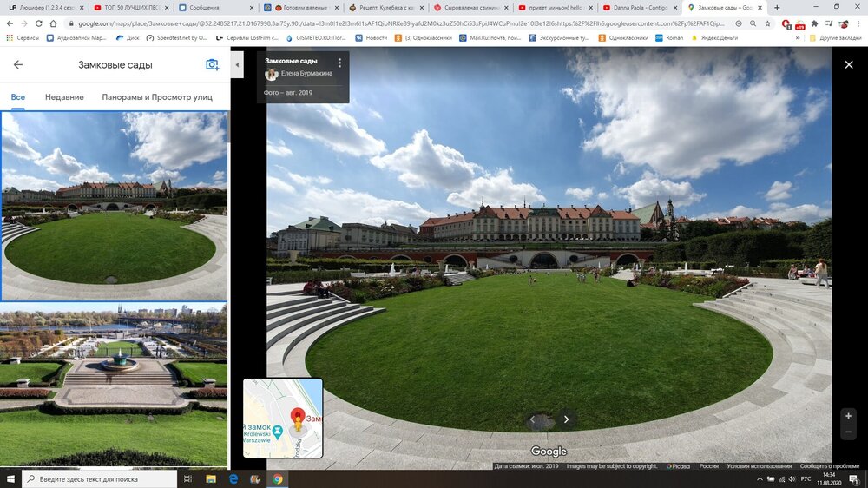Zoom in with the plus button
Screen dimensions: 868x488
(x=848, y=416)
